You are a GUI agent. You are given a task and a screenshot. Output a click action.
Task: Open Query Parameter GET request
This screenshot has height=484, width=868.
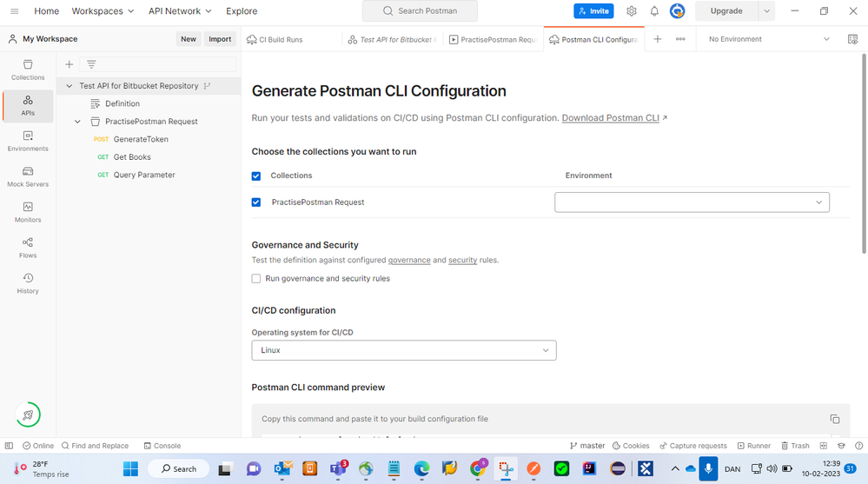pyautogui.click(x=144, y=175)
